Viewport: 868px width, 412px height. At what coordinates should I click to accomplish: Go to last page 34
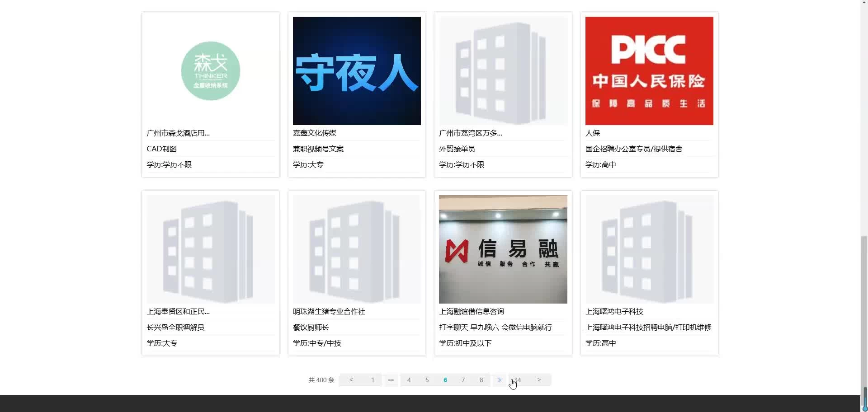point(518,380)
